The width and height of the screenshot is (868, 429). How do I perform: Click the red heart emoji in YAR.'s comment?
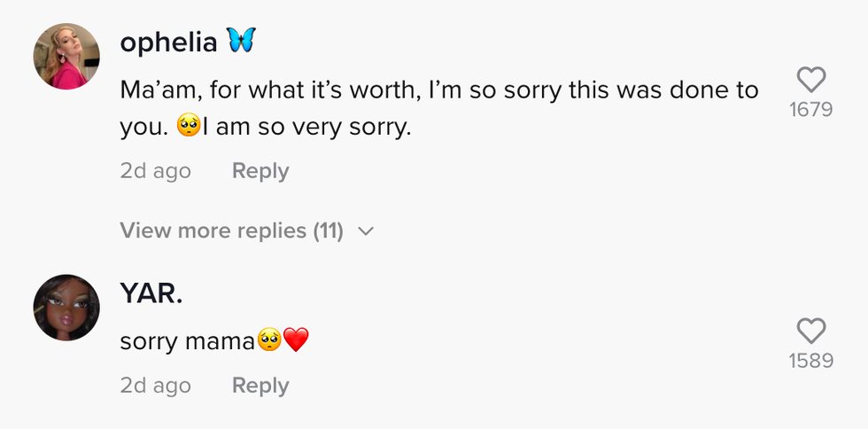[296, 339]
